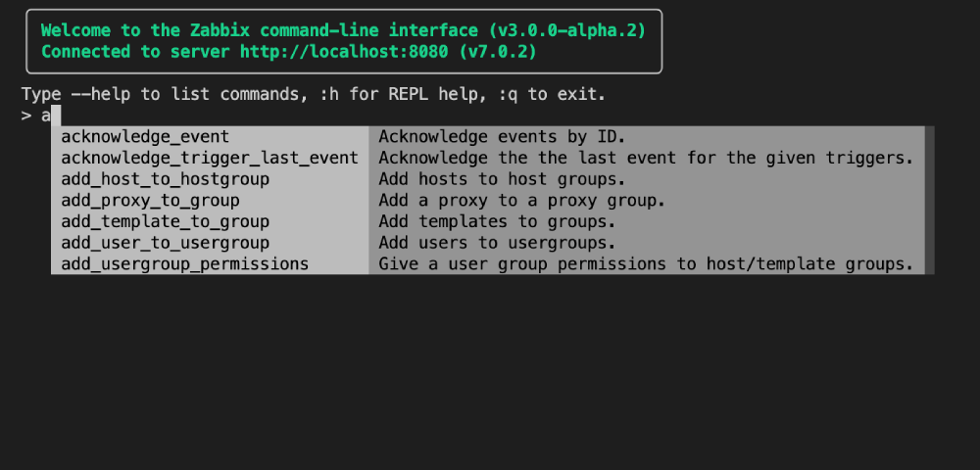Click the "Add users to usergroups." description
Viewport: 980px width, 470px height.
(497, 243)
